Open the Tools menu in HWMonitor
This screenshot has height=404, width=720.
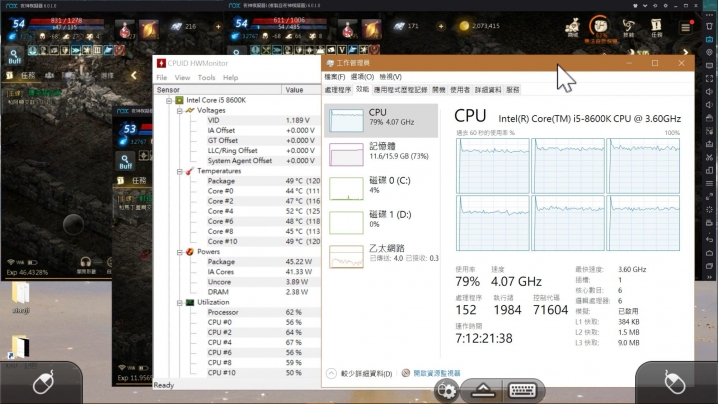[x=206, y=78]
